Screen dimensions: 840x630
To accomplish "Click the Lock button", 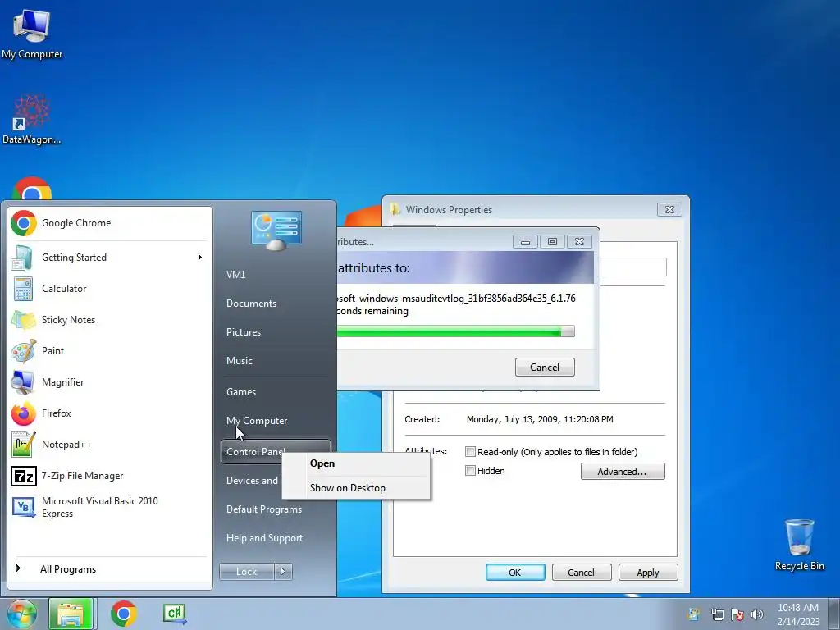I will click(247, 572).
